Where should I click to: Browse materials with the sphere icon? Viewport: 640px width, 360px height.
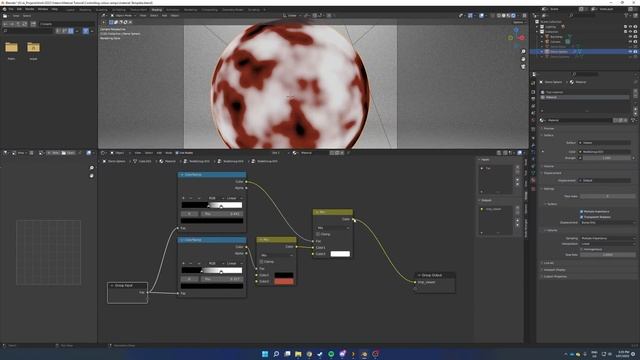[542, 120]
